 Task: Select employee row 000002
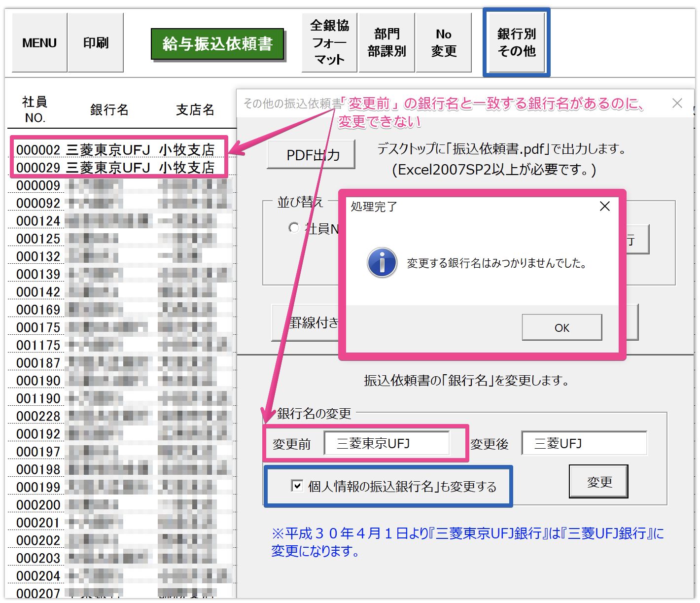pos(116,149)
